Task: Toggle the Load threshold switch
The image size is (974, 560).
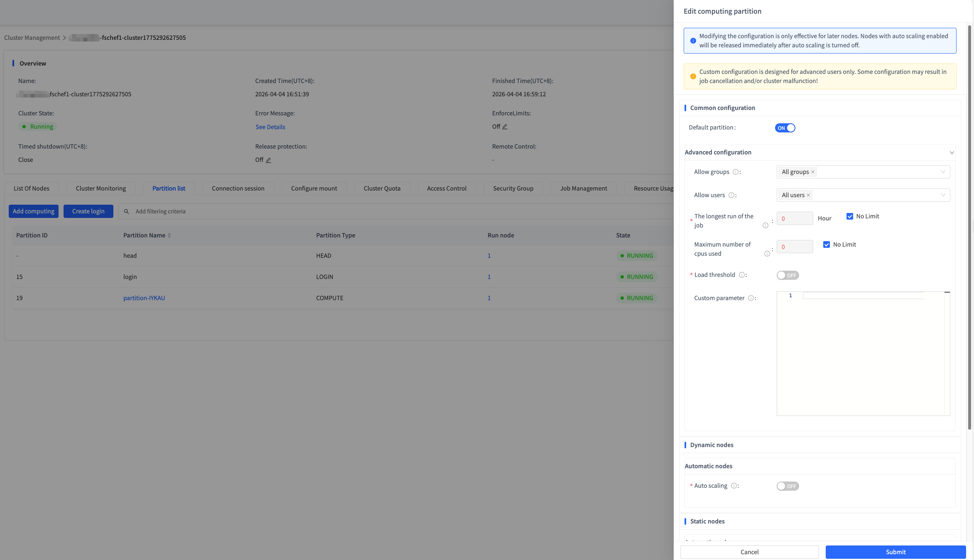Action: click(x=788, y=275)
